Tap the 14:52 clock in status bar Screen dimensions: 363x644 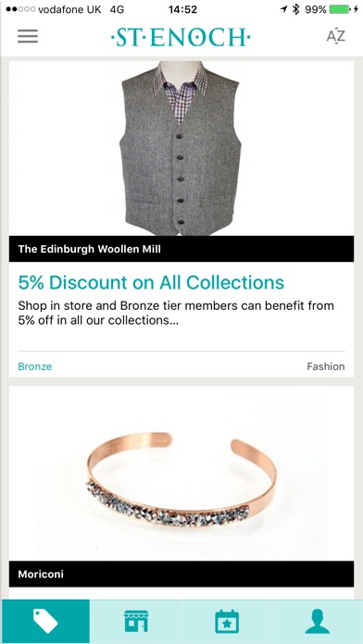[x=181, y=9]
